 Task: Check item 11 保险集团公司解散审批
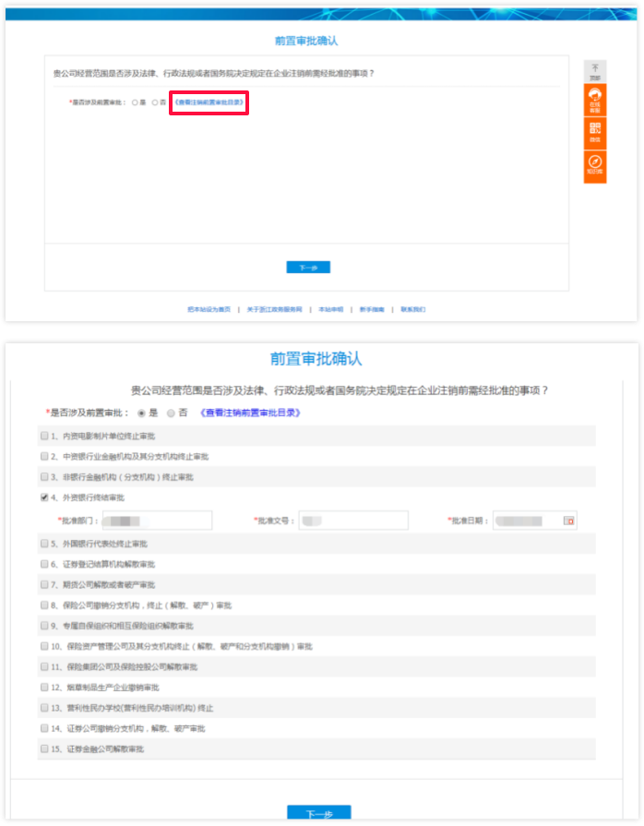45,666
